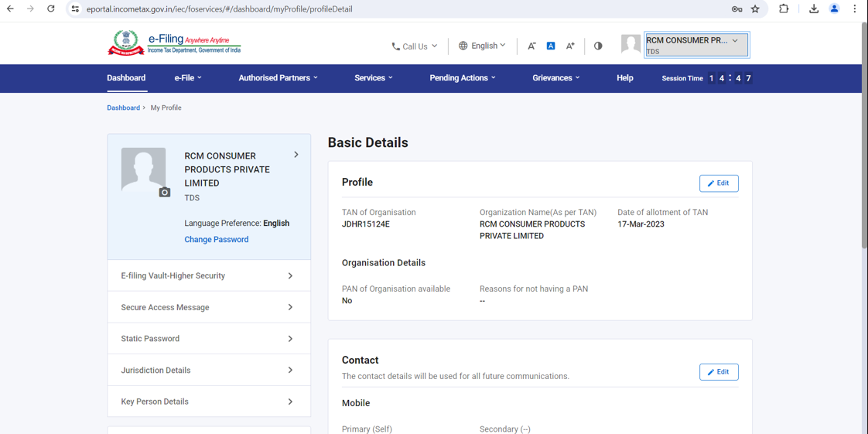Click the header user avatar image
This screenshot has height=434, width=868.
coord(630,44)
